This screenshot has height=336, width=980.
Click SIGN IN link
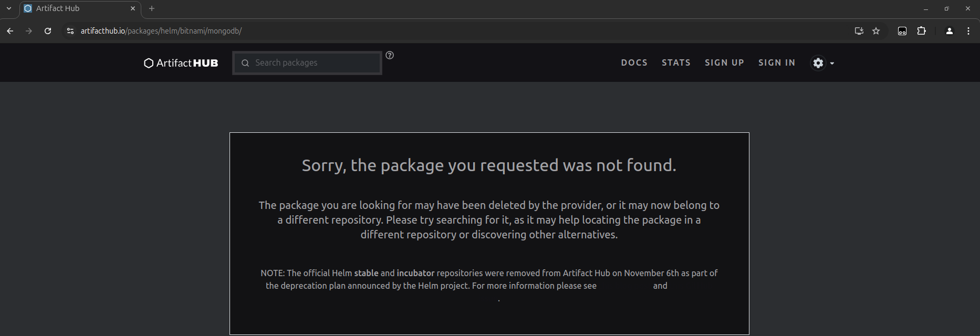(777, 62)
